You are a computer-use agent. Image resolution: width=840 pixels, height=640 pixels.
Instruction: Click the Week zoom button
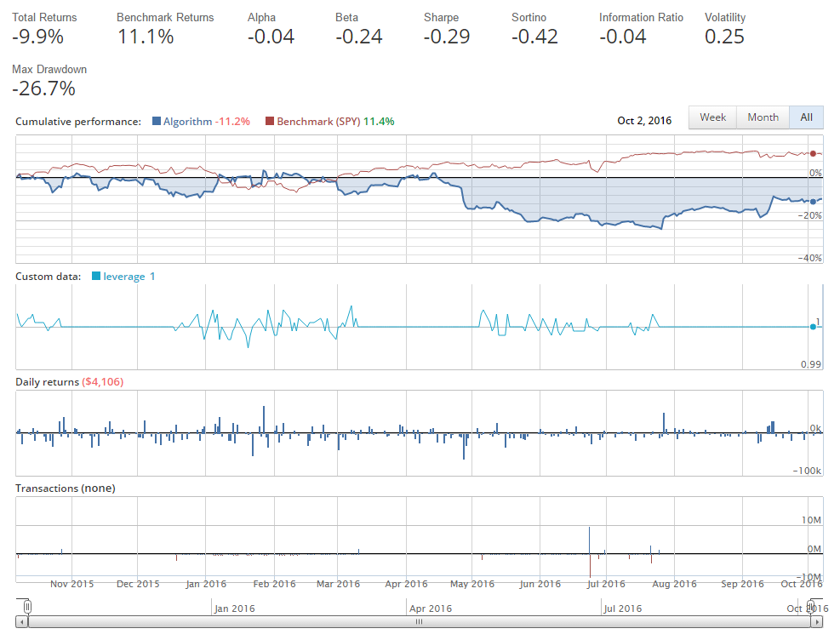(x=712, y=117)
